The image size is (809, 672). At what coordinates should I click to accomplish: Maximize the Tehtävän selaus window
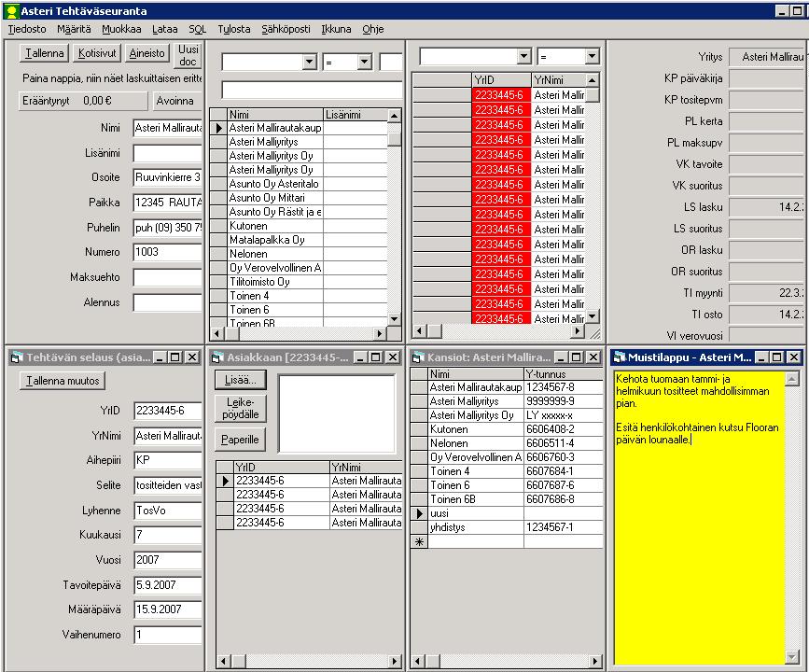[175, 357]
